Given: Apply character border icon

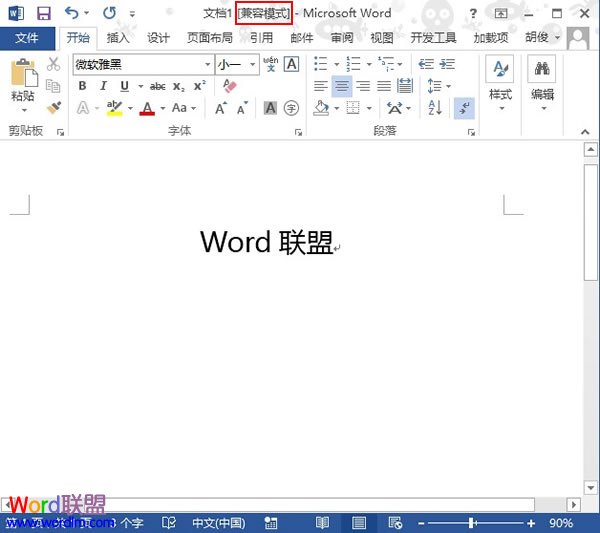Looking at the screenshot, I should (x=291, y=64).
